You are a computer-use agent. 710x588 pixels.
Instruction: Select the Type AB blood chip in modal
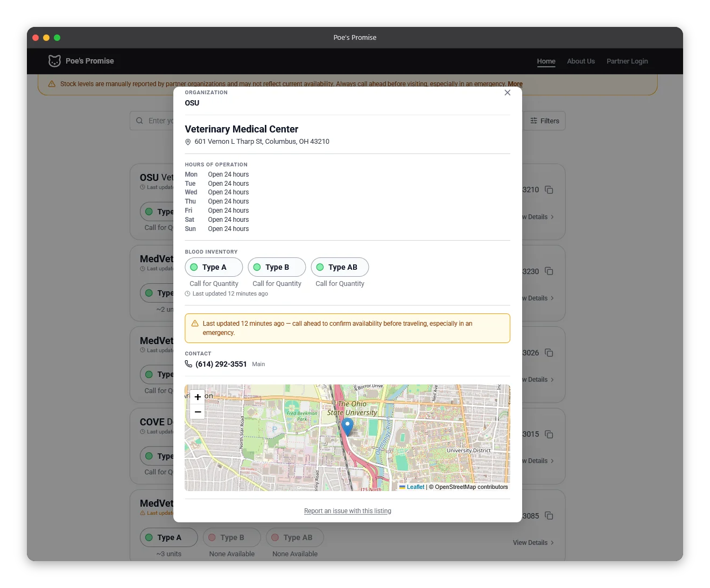coord(340,267)
